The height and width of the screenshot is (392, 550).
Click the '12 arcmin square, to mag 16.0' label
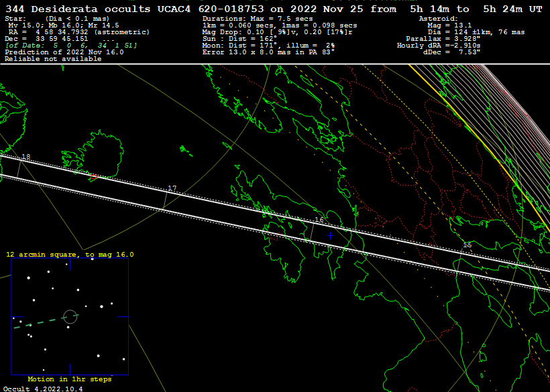[x=70, y=255]
